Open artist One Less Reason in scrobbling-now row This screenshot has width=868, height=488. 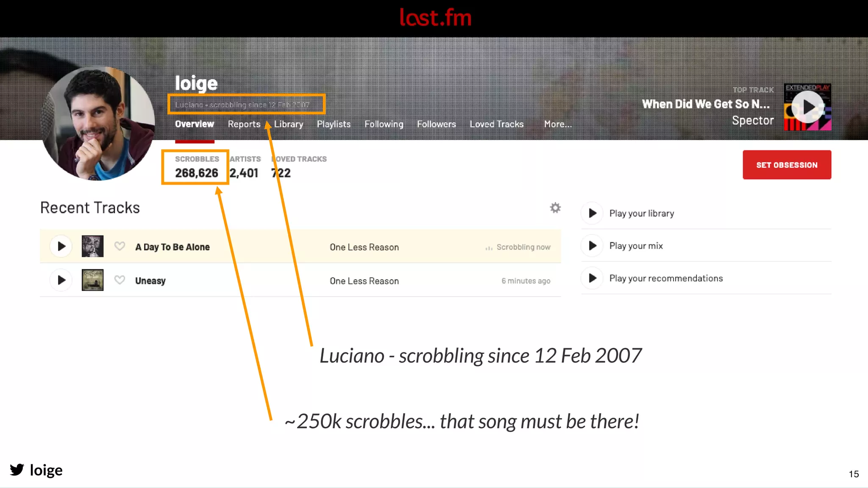coord(364,247)
